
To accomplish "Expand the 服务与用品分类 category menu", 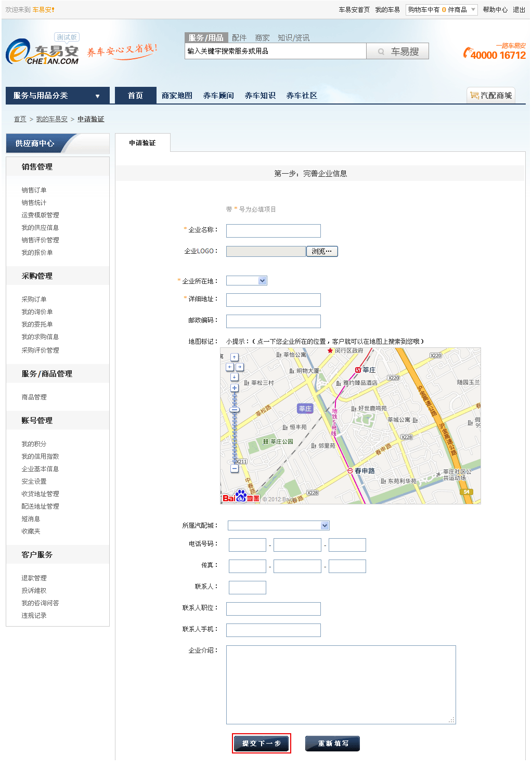I will click(x=58, y=96).
